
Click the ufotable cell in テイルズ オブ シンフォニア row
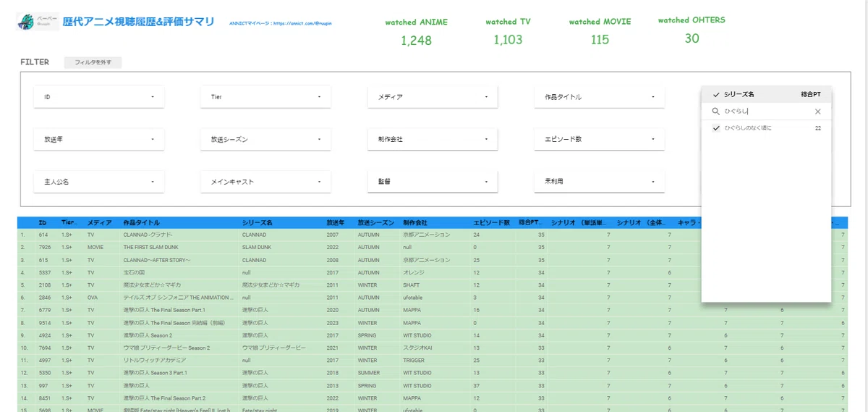click(414, 297)
